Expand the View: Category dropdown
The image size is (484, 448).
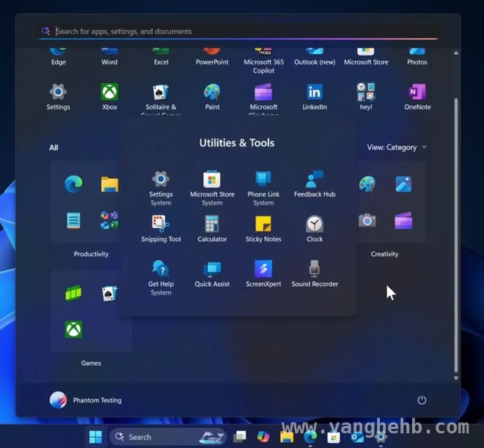point(397,147)
